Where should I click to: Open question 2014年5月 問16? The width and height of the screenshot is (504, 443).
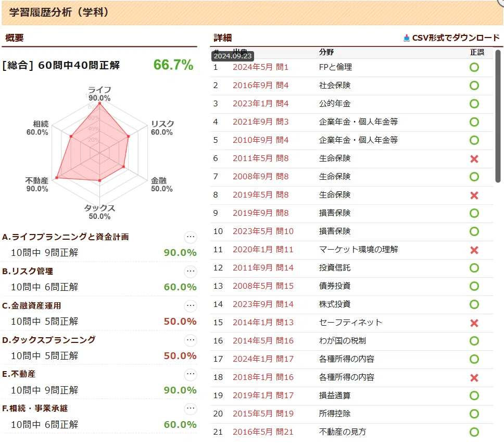click(x=263, y=341)
